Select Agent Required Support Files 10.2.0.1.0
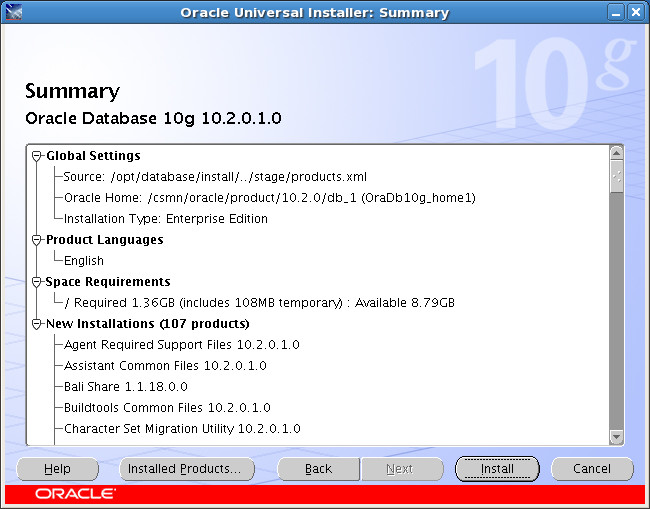Screen dimensions: 650x509 pyautogui.click(x=182, y=345)
